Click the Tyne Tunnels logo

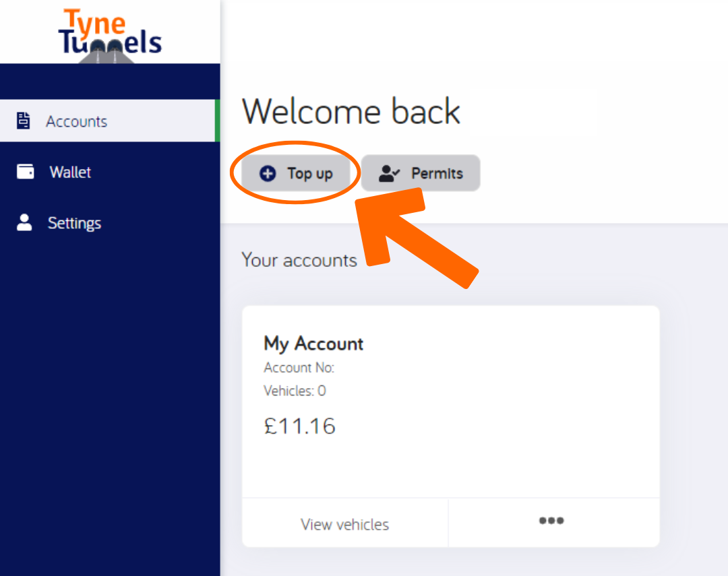click(x=110, y=35)
